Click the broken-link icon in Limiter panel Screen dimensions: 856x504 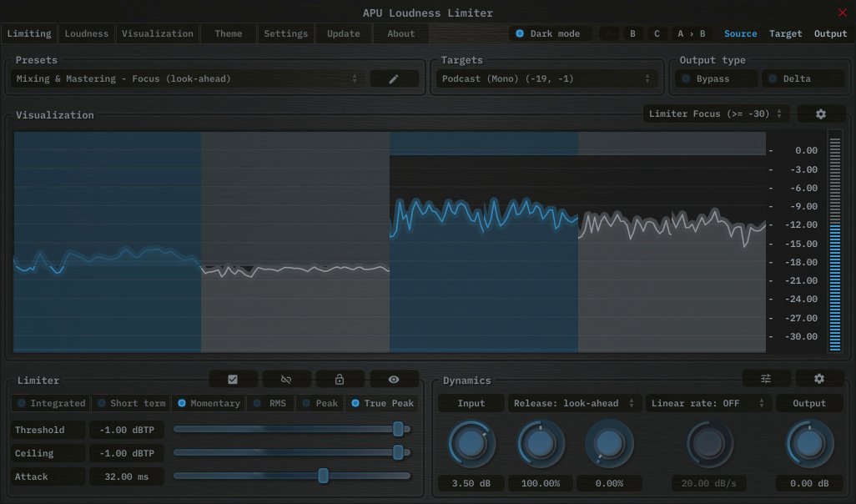(286, 379)
